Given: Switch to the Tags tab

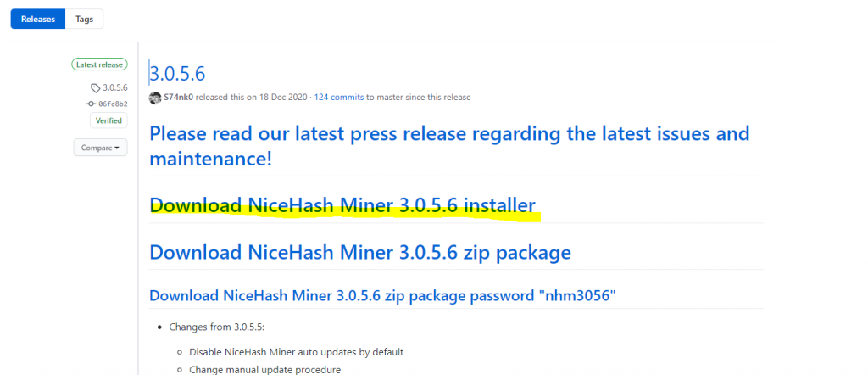Looking at the screenshot, I should pos(84,19).
